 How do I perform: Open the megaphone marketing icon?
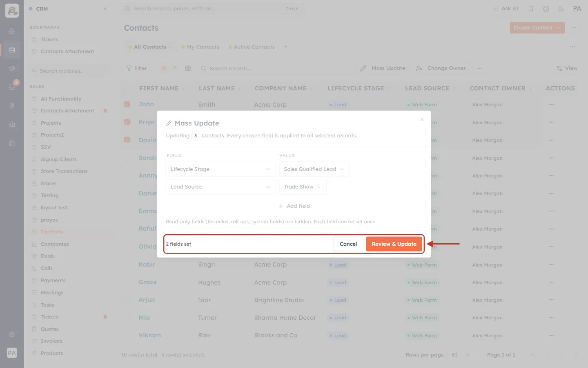[12, 68]
